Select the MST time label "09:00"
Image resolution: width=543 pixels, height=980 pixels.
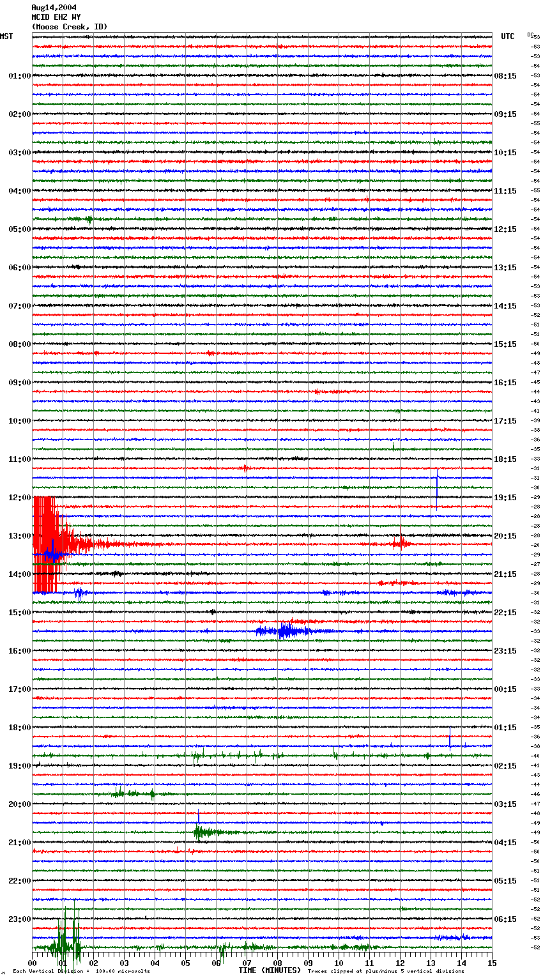[x=20, y=383]
